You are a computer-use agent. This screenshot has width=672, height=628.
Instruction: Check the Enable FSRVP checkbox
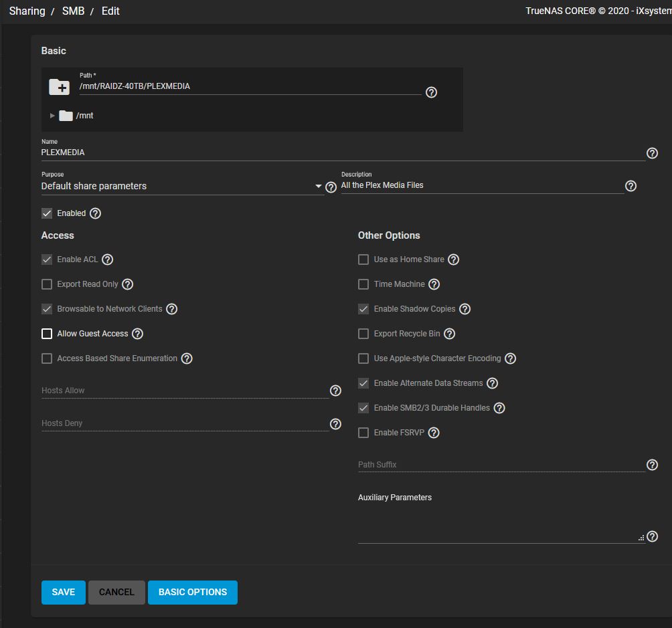[x=363, y=433]
